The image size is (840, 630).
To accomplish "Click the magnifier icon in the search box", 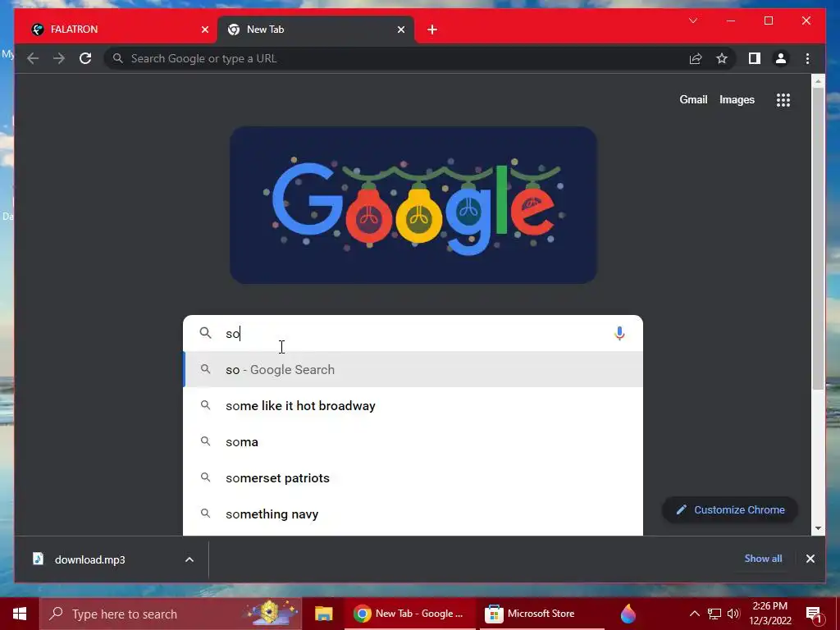I will pyautogui.click(x=205, y=333).
